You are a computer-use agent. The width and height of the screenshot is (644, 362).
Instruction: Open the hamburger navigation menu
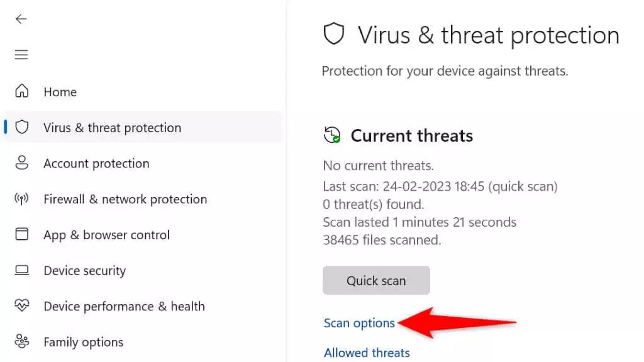pyautogui.click(x=21, y=54)
